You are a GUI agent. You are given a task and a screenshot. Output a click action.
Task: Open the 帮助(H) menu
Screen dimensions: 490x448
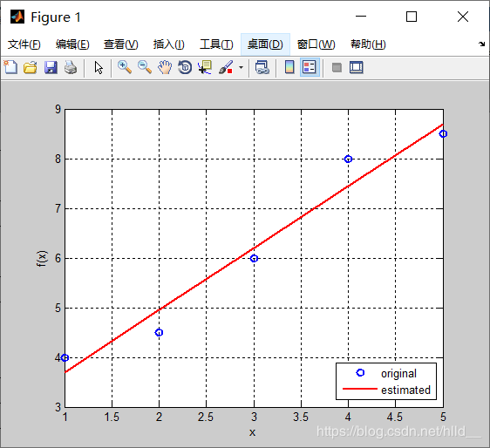[x=368, y=44]
